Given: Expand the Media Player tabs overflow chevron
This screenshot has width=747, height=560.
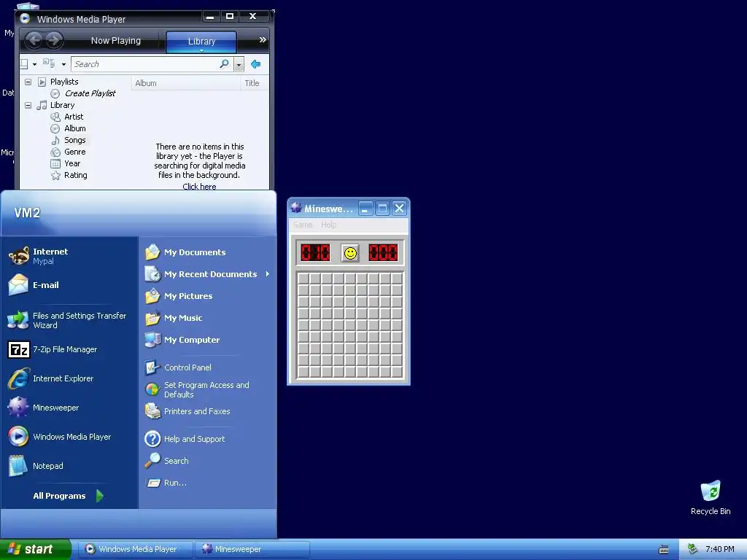Looking at the screenshot, I should (x=263, y=40).
